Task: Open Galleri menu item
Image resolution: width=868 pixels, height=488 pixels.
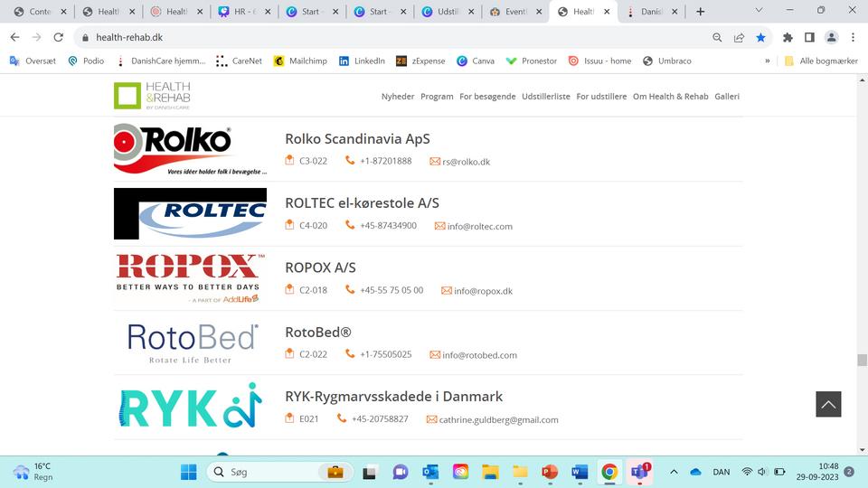Action: point(727,97)
